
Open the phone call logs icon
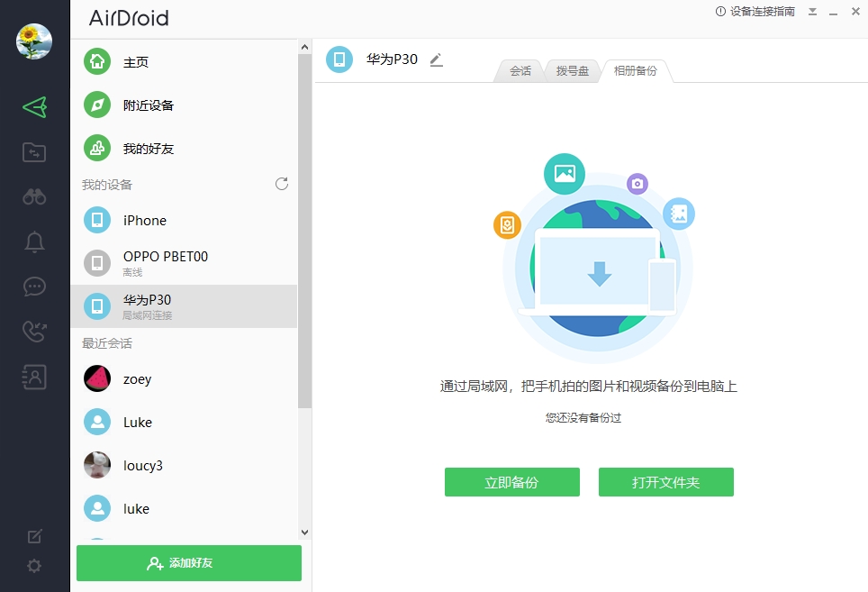pyautogui.click(x=34, y=332)
